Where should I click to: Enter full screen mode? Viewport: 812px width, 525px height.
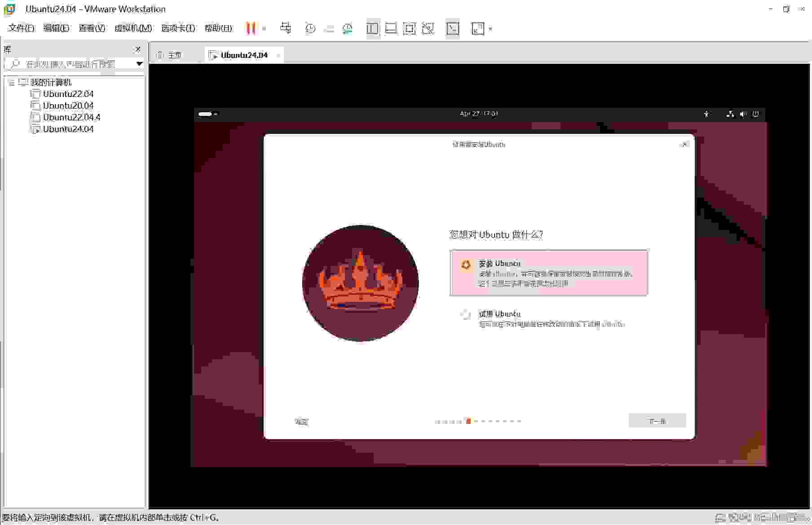(410, 29)
